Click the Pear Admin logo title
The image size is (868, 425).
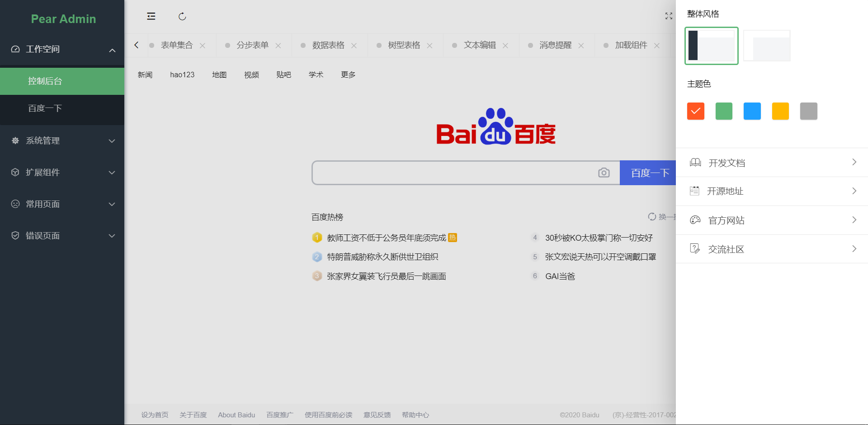point(63,19)
